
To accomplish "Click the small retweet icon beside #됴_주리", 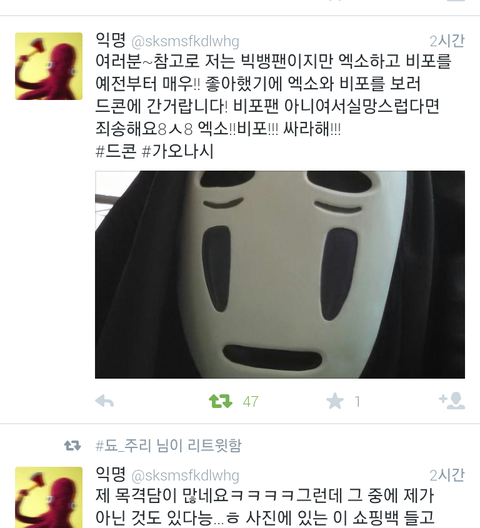I will coord(72,446).
